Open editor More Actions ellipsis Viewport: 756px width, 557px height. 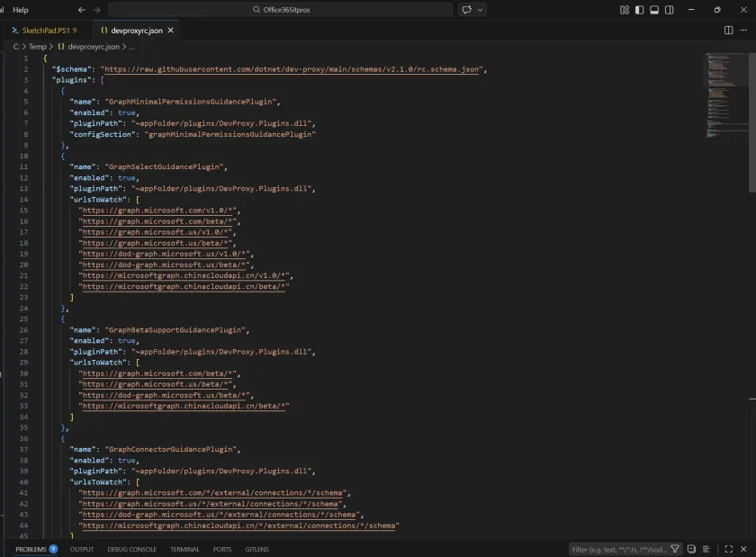tap(744, 30)
